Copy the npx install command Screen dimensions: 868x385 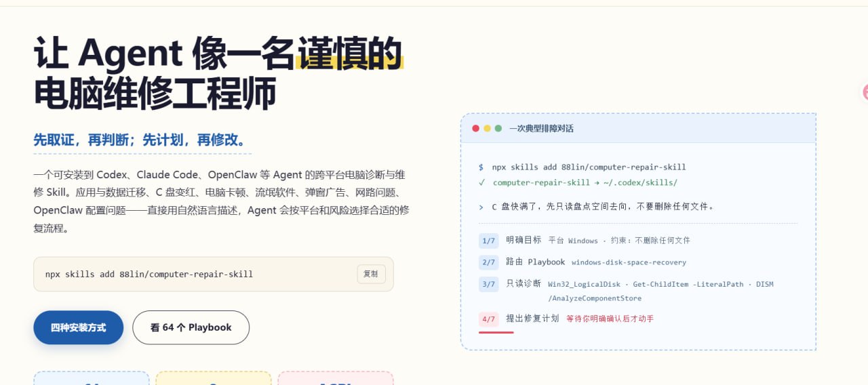click(x=371, y=274)
